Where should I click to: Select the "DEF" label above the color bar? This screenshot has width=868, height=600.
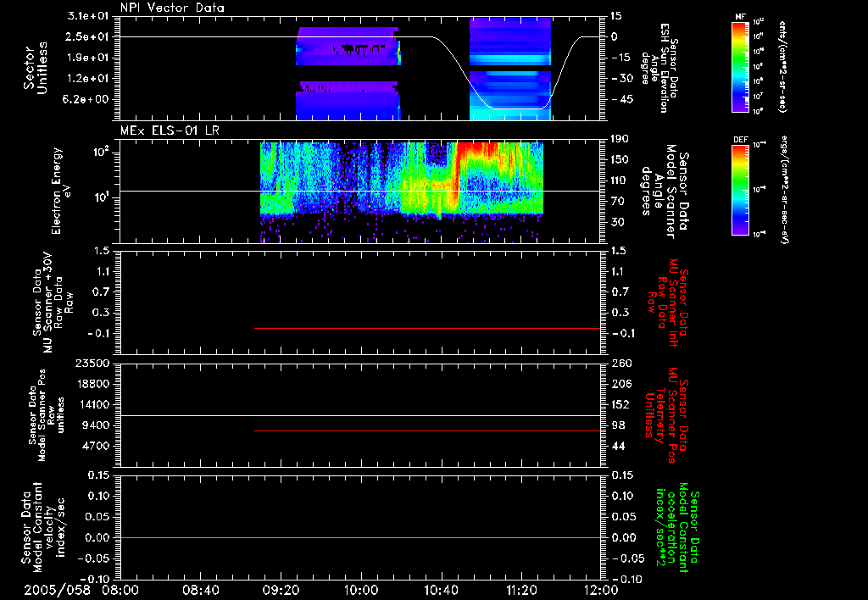tap(741, 140)
